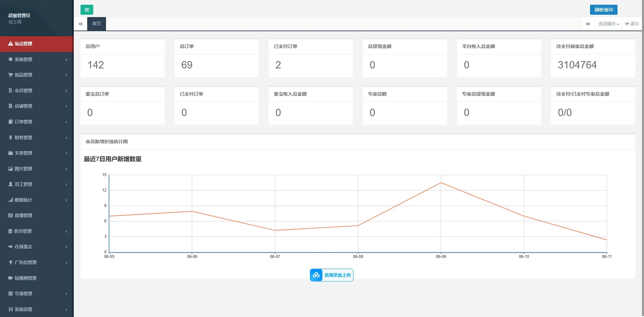This screenshot has height=317, width=644.
Task: Click the 总订单 value 69
Action: tap(187, 65)
